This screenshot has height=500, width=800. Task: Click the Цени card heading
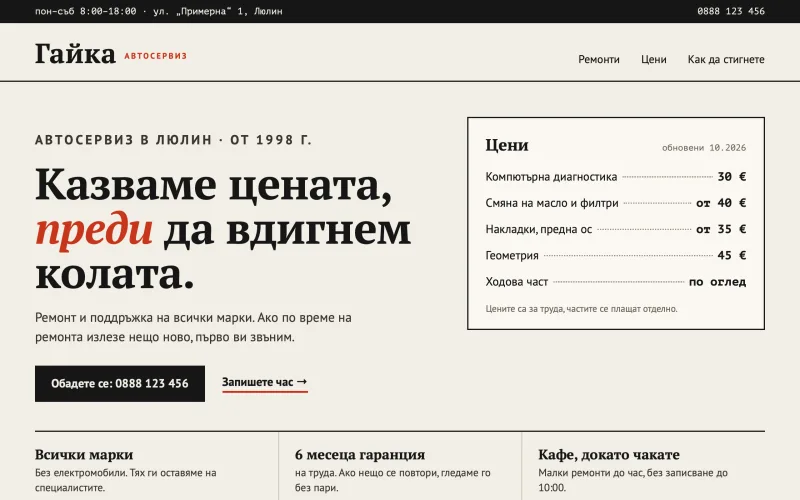pyautogui.click(x=507, y=145)
